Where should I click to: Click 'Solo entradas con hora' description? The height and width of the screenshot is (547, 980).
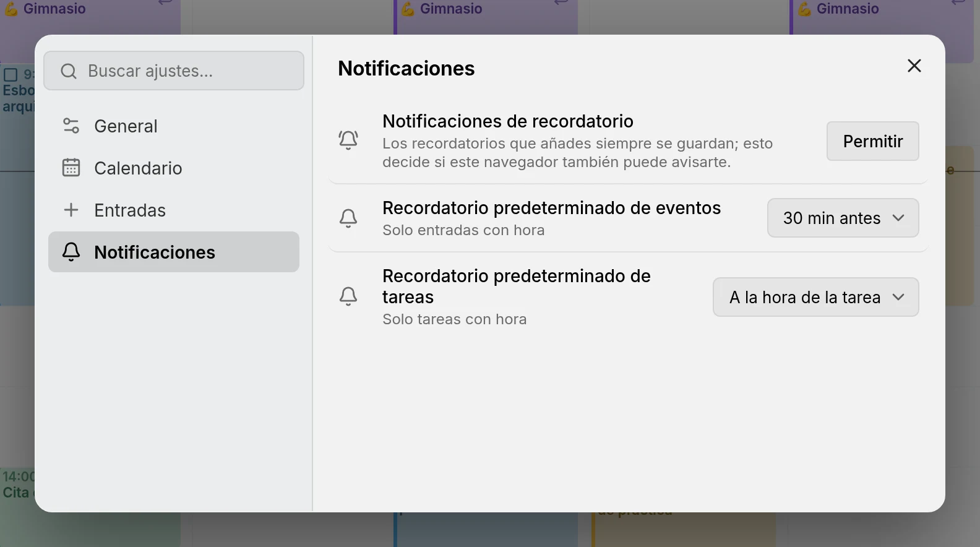point(463,230)
